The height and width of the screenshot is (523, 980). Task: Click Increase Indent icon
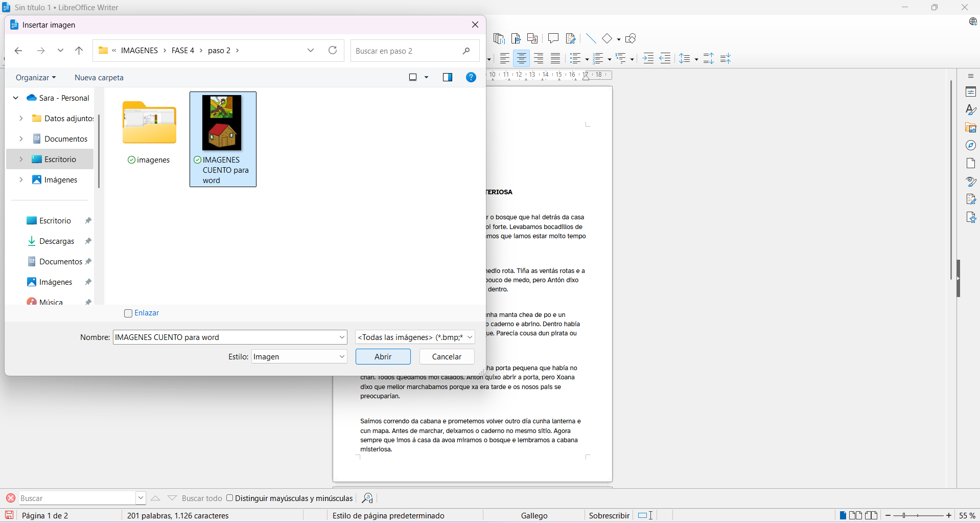tap(648, 59)
